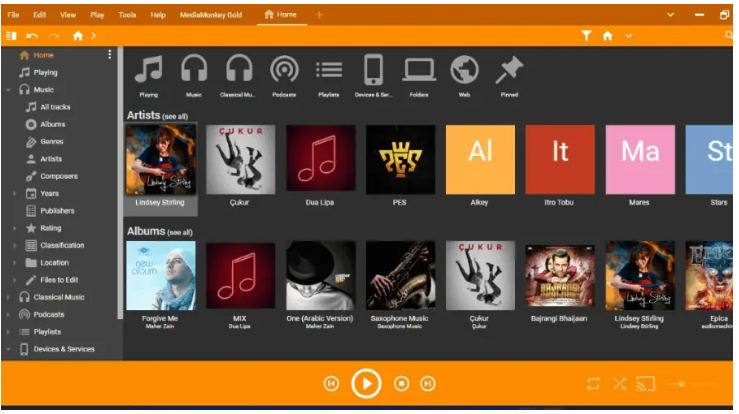Open the Lindsey Stirling artist thumbnail
The width and height of the screenshot is (739, 414).
(x=161, y=160)
